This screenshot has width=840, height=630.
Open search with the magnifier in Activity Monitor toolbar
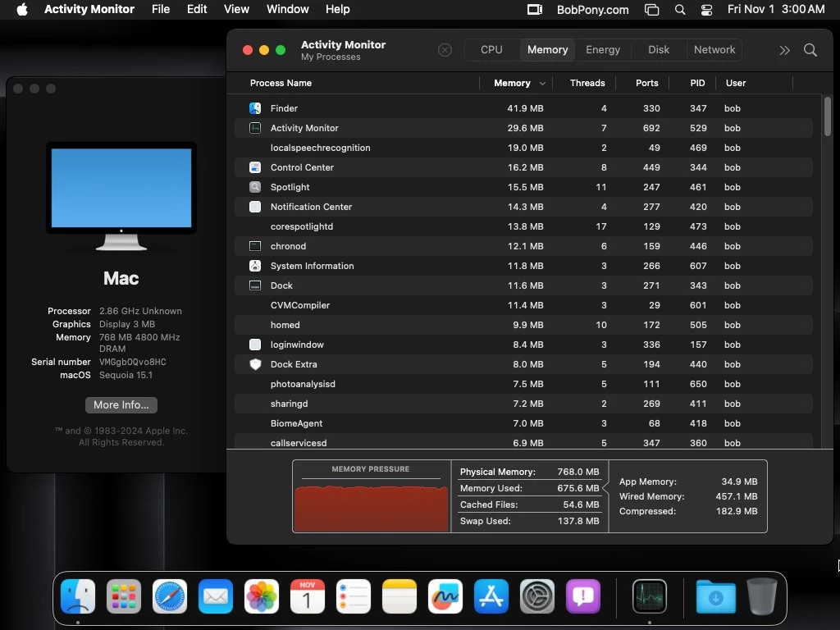pyautogui.click(x=810, y=50)
